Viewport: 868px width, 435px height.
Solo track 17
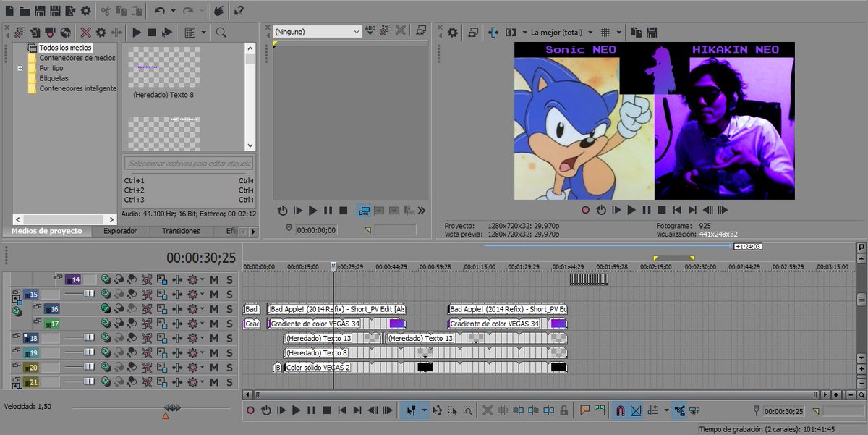[229, 324]
